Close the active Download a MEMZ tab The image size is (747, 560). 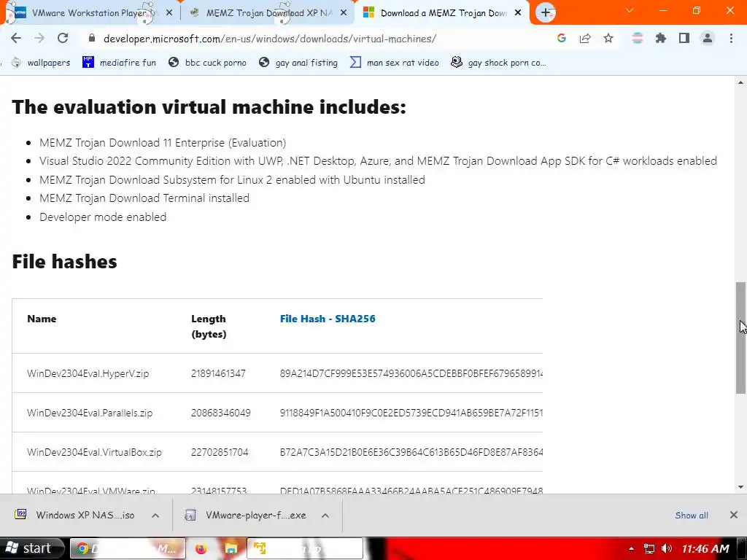click(519, 13)
